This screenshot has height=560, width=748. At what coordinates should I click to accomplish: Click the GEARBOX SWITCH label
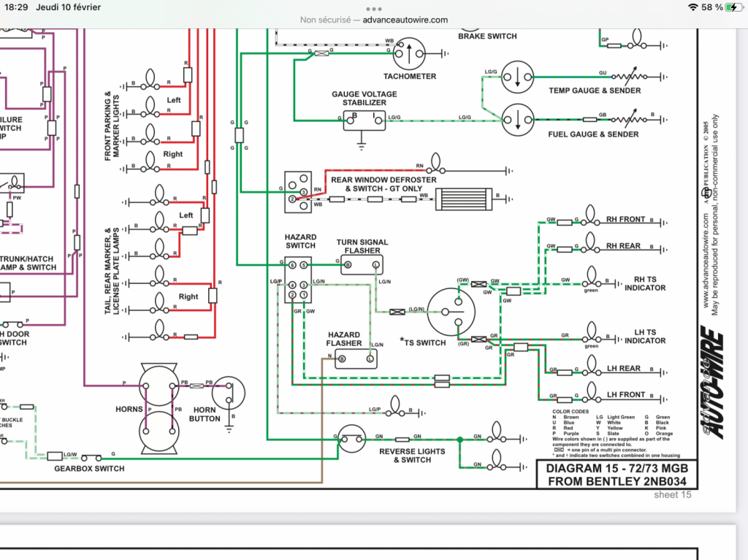click(89, 469)
